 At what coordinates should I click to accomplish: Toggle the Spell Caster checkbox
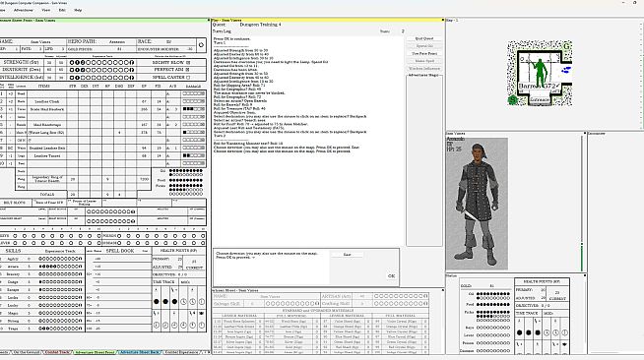188,77
